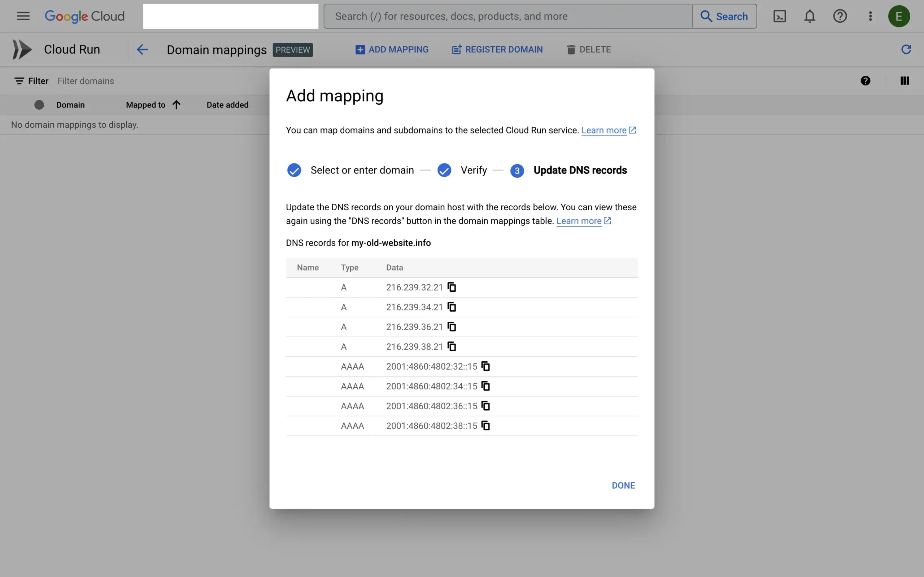
Task: Open the Help panel
Action: click(x=840, y=16)
